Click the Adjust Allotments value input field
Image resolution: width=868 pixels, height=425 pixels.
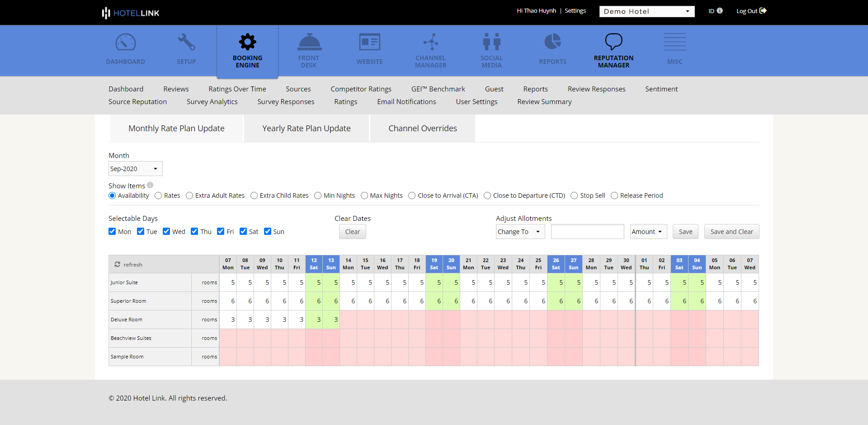pos(587,231)
